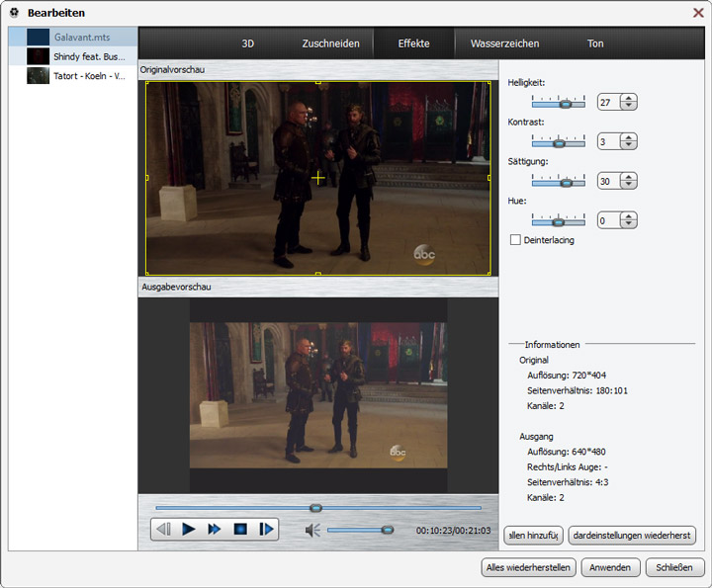712x588 pixels.
Task: Decrease Kontrast with the down arrow
Action: [x=629, y=144]
